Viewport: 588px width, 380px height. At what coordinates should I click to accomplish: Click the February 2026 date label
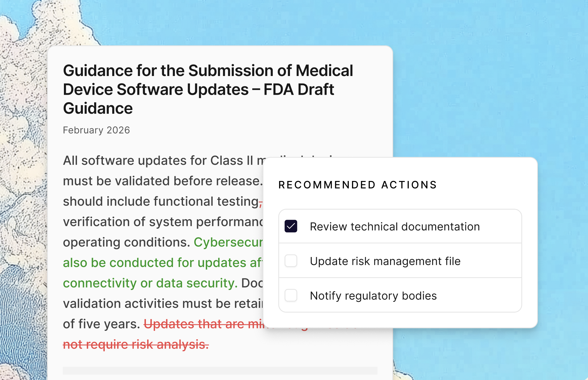pos(96,130)
